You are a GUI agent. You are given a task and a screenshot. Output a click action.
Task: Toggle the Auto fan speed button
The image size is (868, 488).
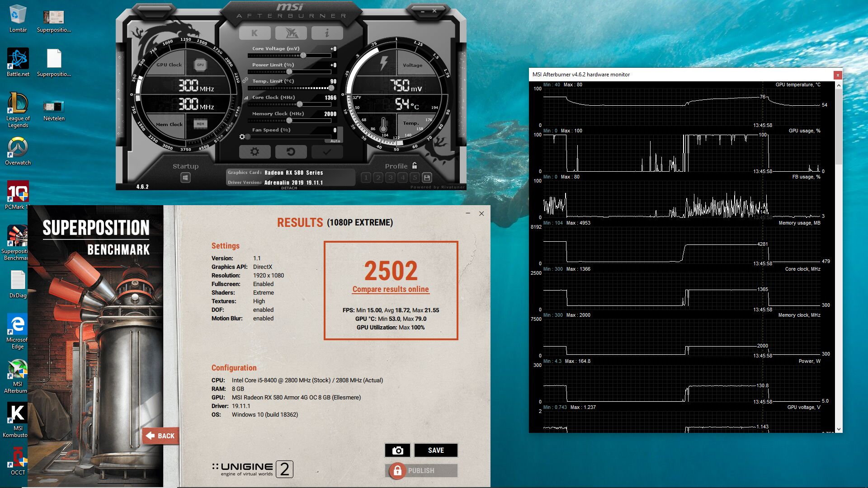[x=335, y=141]
